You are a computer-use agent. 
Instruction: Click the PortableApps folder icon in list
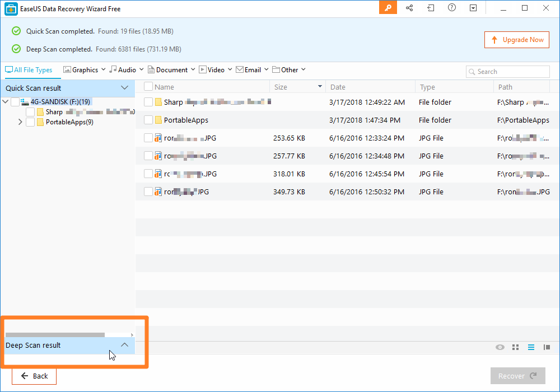tap(158, 120)
